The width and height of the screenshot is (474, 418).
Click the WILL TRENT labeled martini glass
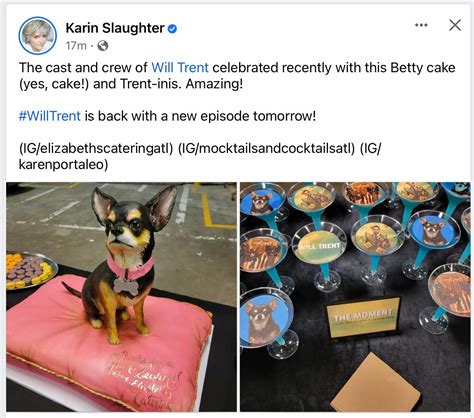(320, 247)
